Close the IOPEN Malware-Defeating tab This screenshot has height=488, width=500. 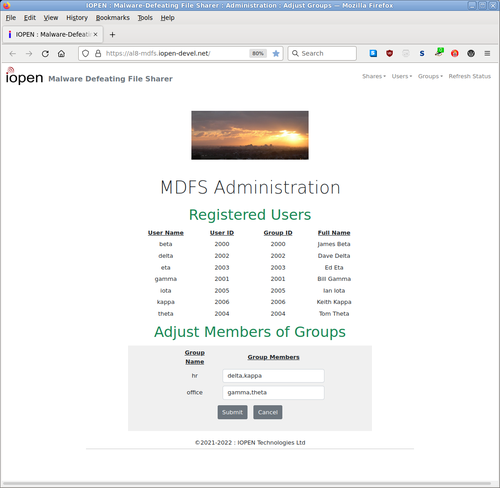(95, 34)
